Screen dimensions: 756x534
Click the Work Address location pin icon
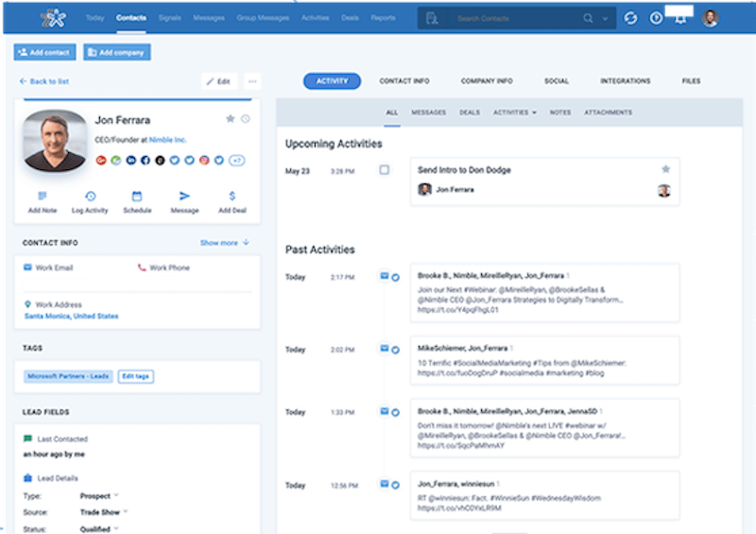click(x=27, y=304)
